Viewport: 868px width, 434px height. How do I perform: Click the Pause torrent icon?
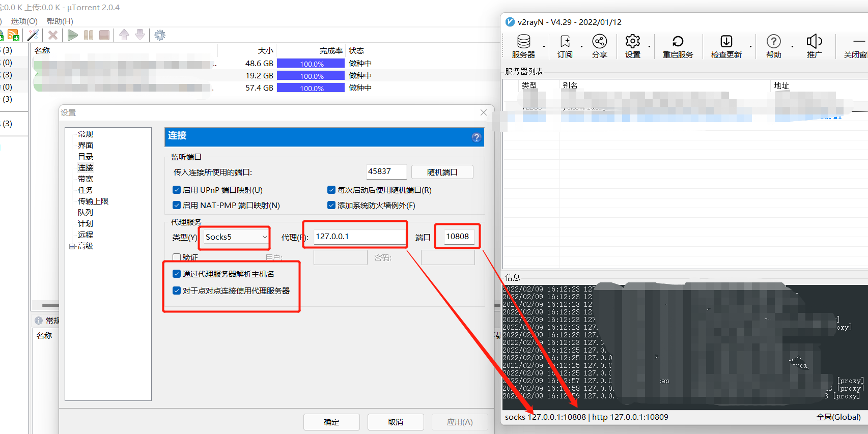coord(89,35)
